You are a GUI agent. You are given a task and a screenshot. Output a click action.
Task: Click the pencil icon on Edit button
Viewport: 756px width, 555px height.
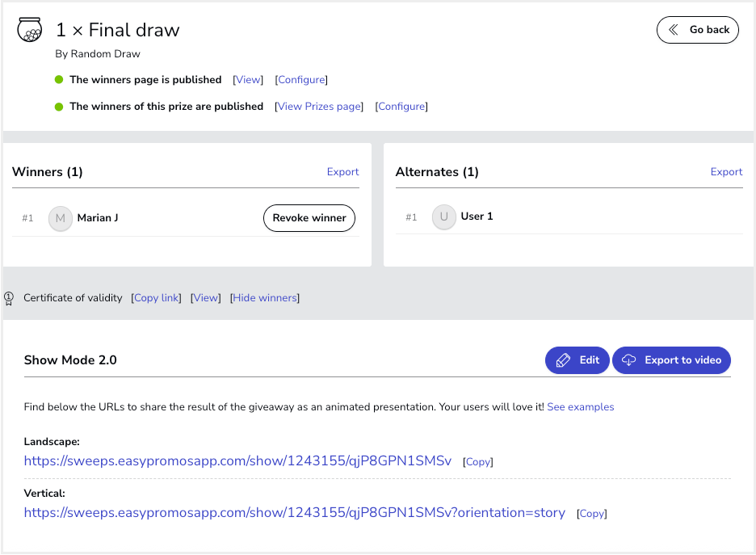[x=563, y=360]
